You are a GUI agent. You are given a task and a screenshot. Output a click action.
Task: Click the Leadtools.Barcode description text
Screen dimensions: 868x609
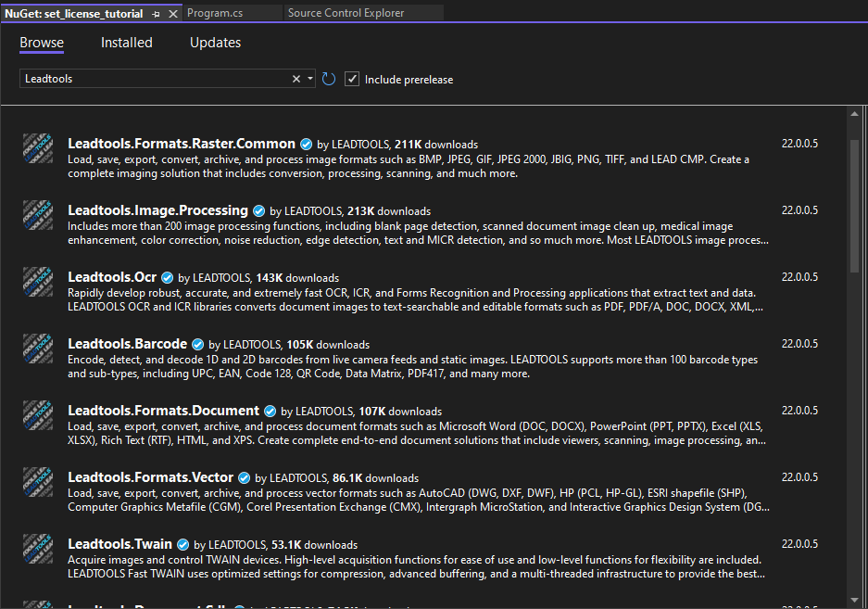pyautogui.click(x=412, y=367)
